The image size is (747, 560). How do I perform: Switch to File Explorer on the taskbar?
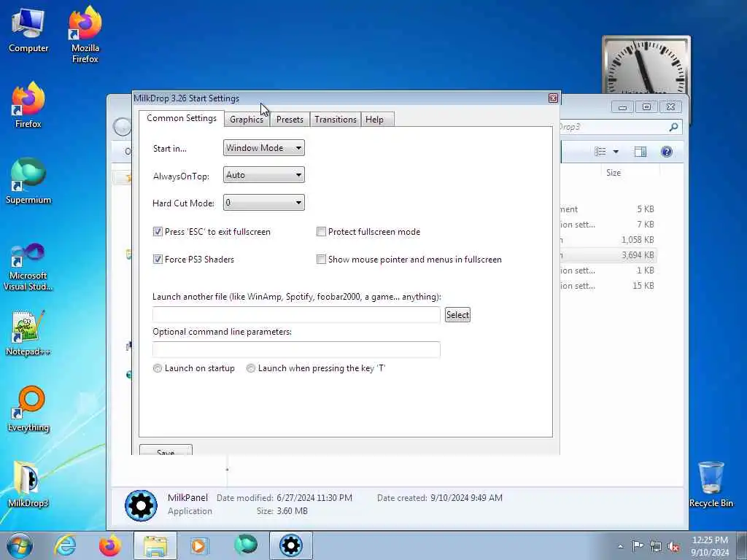[x=155, y=545]
